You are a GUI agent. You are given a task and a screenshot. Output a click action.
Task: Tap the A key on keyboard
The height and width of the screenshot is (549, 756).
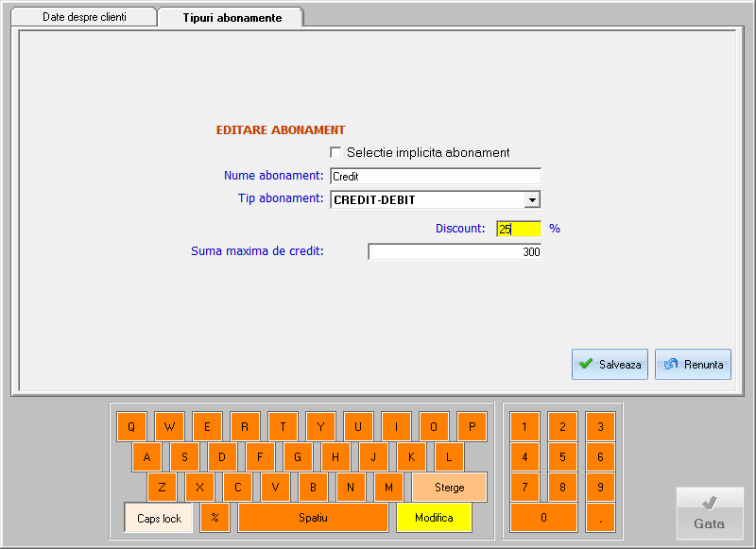(x=146, y=457)
